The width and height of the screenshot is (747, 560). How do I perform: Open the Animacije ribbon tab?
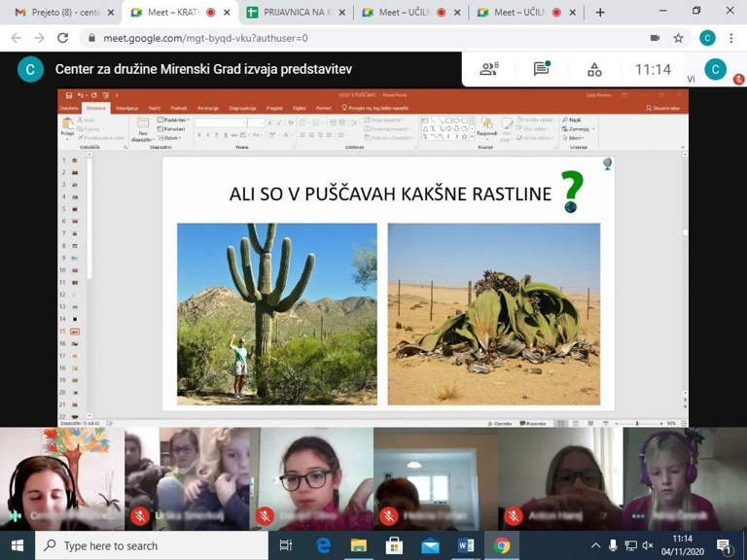(208, 108)
